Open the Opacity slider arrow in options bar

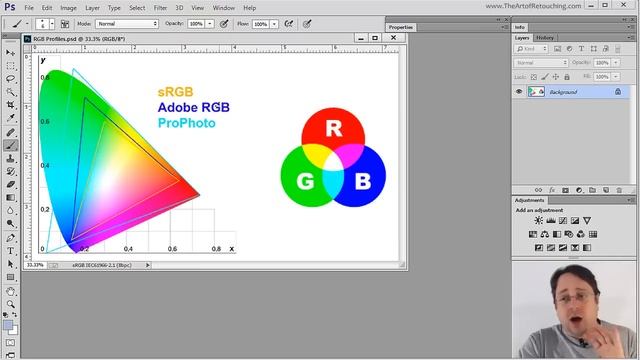pos(209,24)
